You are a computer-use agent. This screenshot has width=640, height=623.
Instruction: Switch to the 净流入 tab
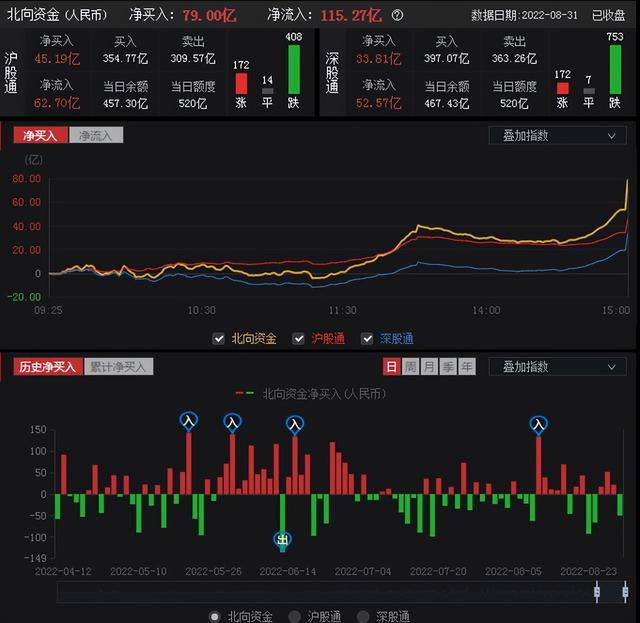96,135
